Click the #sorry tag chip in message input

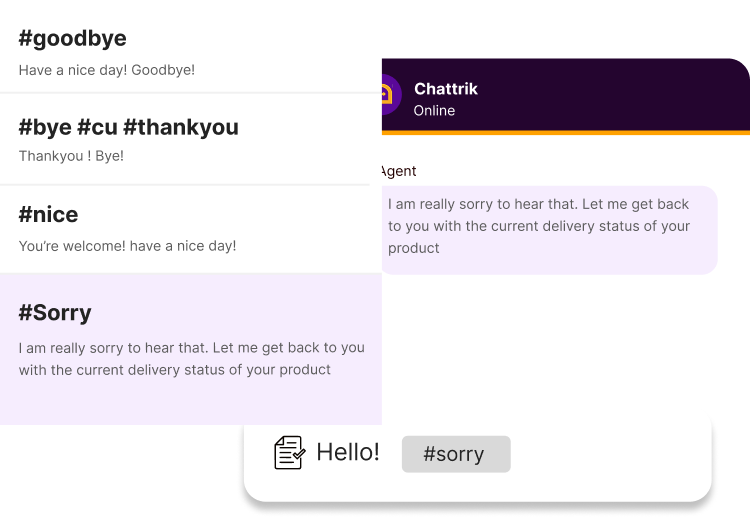coord(455,454)
